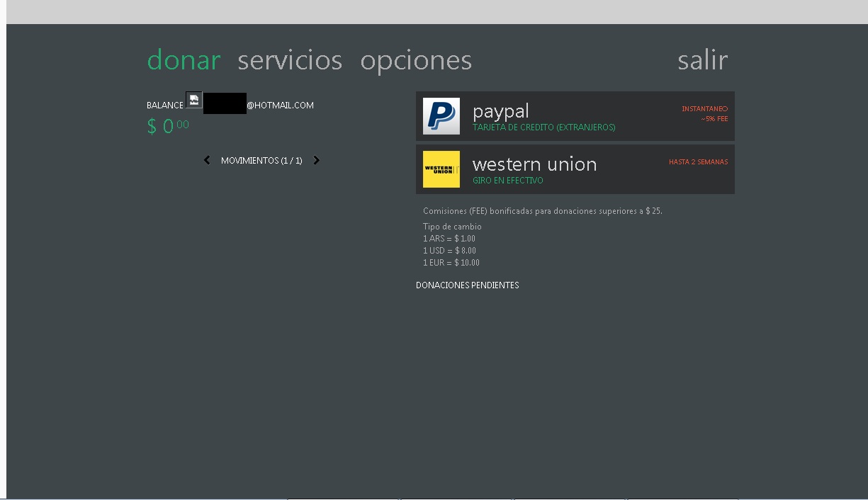Switch to the servicios tab
This screenshot has width=868, height=500.
[290, 60]
